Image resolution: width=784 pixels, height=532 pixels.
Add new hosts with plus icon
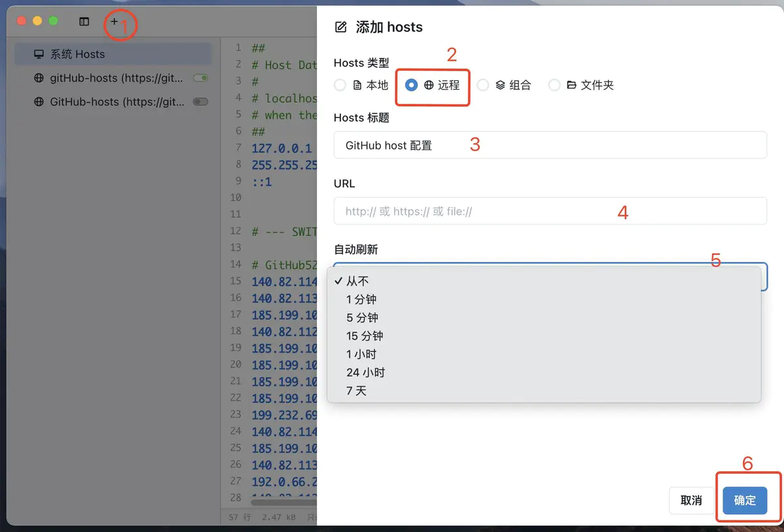coord(114,22)
